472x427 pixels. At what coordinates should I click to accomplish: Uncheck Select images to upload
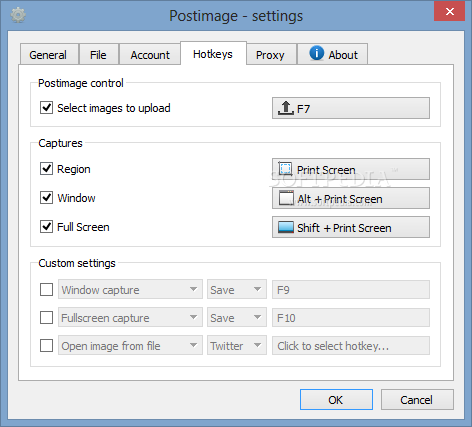coord(46,108)
